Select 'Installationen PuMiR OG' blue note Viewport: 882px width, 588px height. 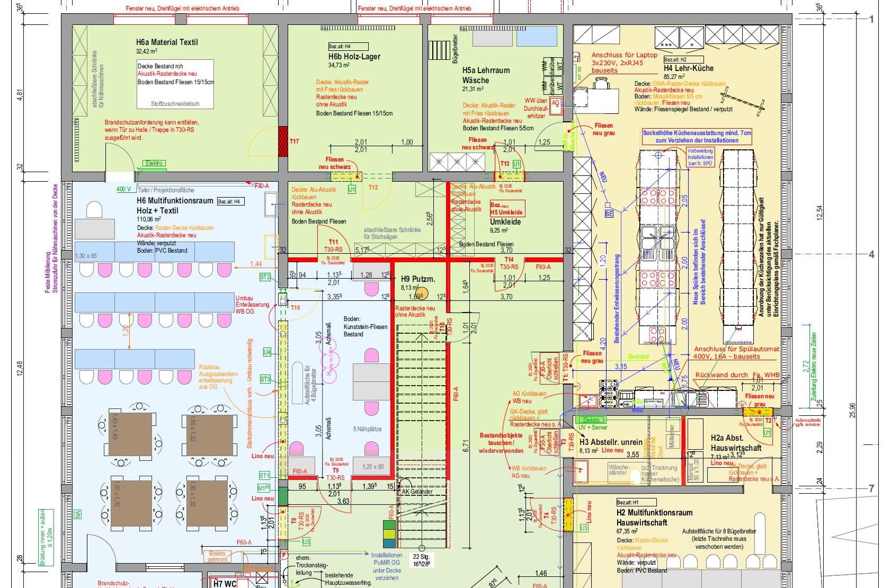pos(387,566)
